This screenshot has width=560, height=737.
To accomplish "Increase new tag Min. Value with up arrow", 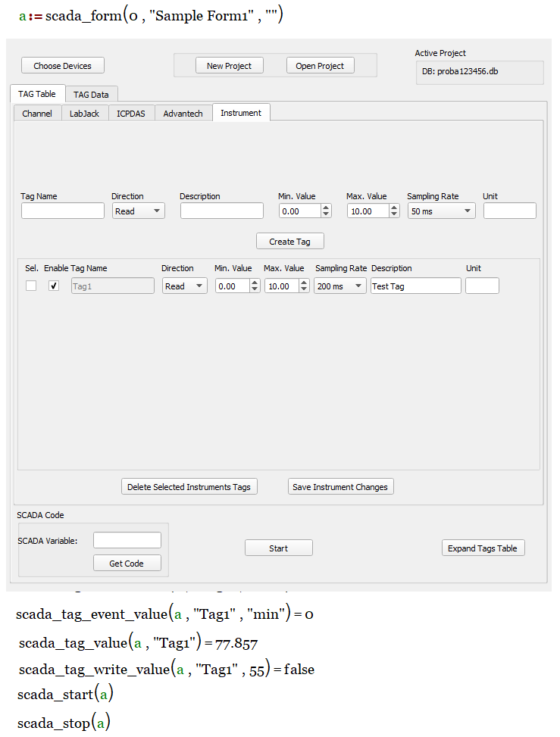I will point(326,208).
